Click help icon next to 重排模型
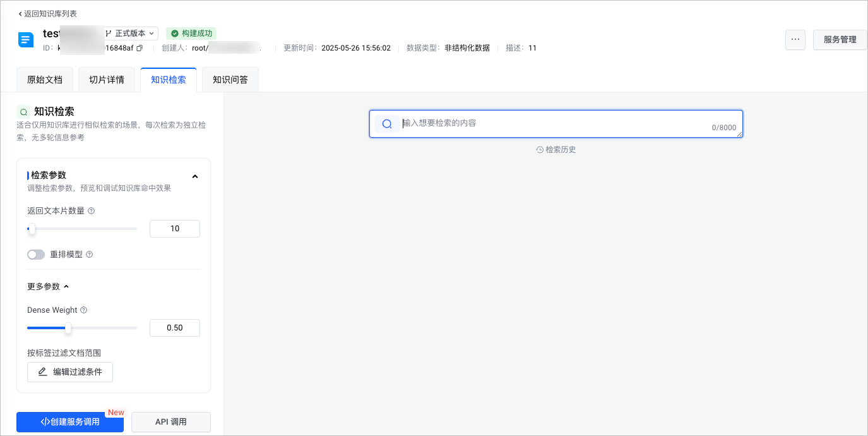Image resolution: width=868 pixels, height=436 pixels. click(x=89, y=255)
